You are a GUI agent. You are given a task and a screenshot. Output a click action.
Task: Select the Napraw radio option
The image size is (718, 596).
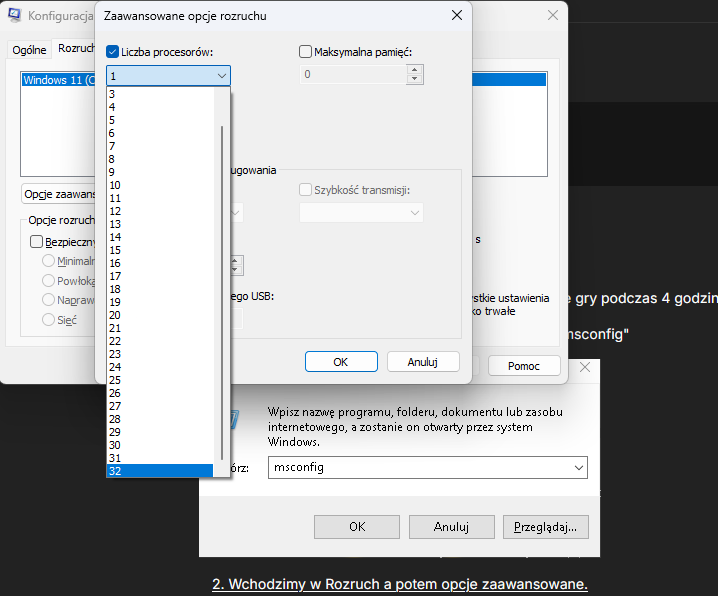(x=48, y=299)
